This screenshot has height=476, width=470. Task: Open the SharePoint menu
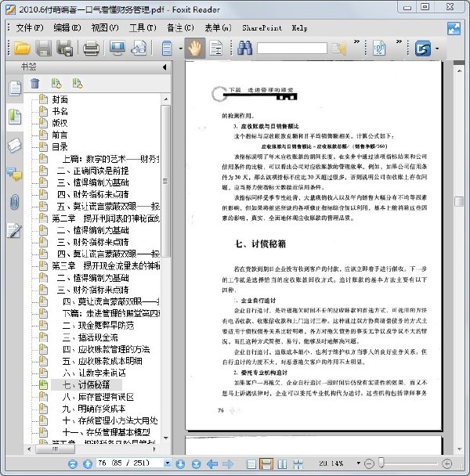tap(262, 28)
